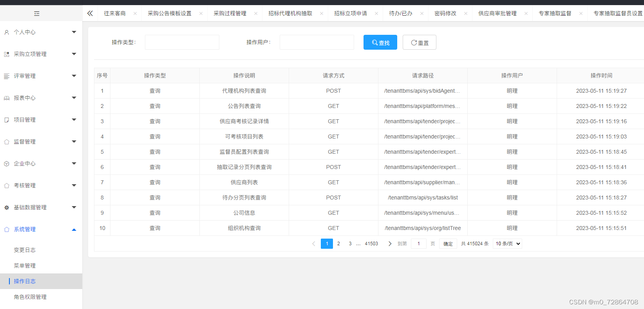Open the 10 条/页 page size dropdown
This screenshot has height=309, width=644.
pyautogui.click(x=507, y=244)
